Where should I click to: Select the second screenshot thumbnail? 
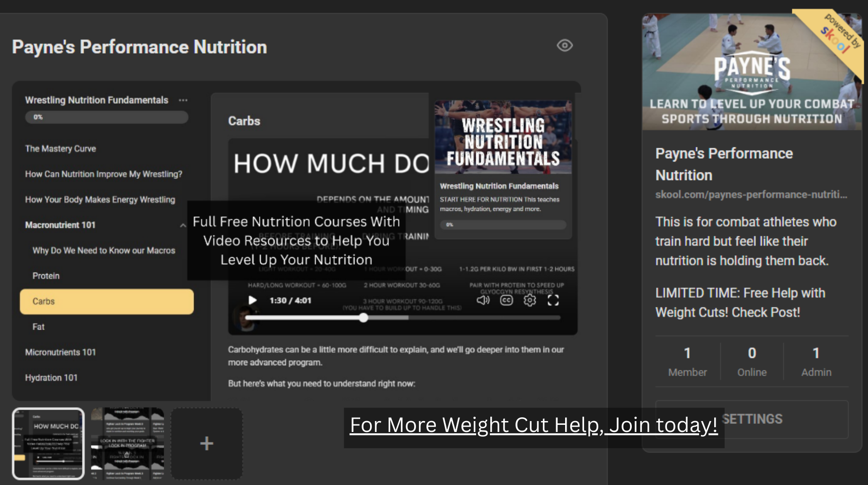127,444
